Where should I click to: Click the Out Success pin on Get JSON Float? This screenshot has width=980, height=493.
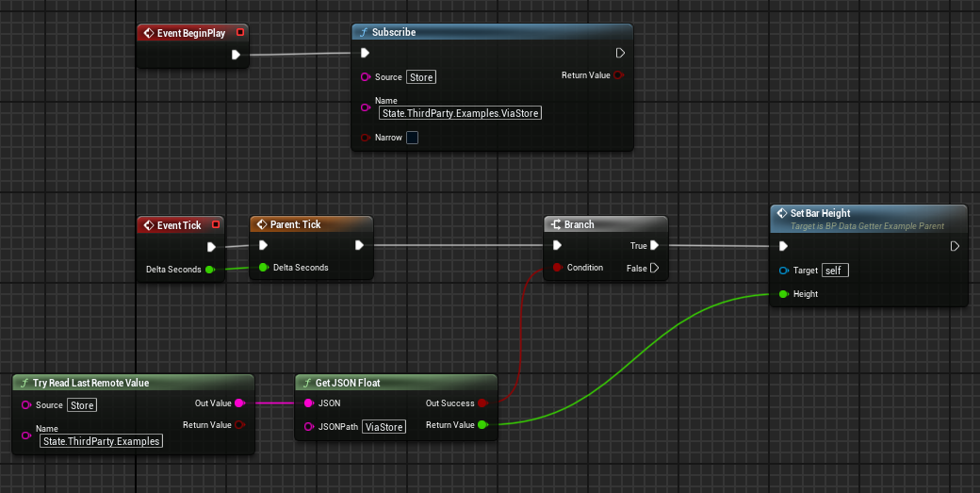(483, 403)
